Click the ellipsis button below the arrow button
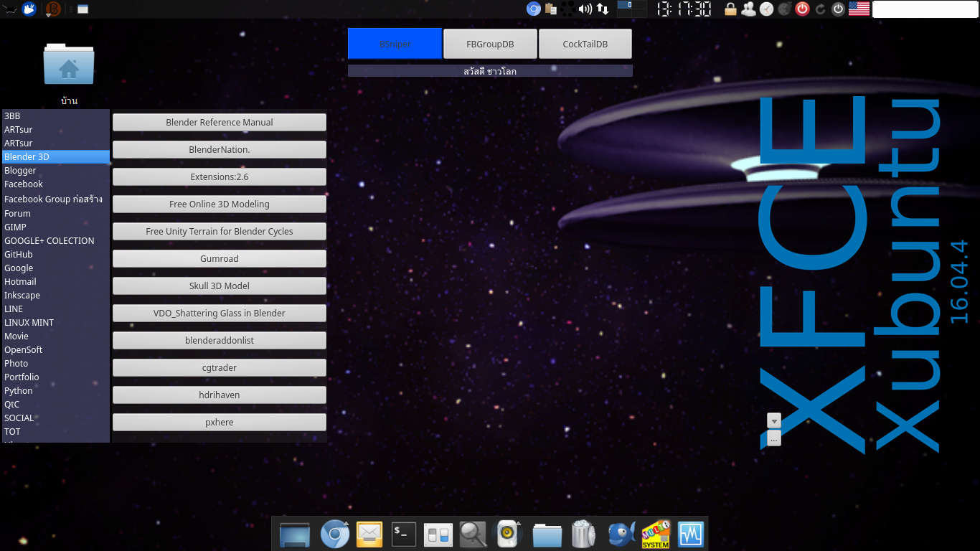 pyautogui.click(x=774, y=438)
